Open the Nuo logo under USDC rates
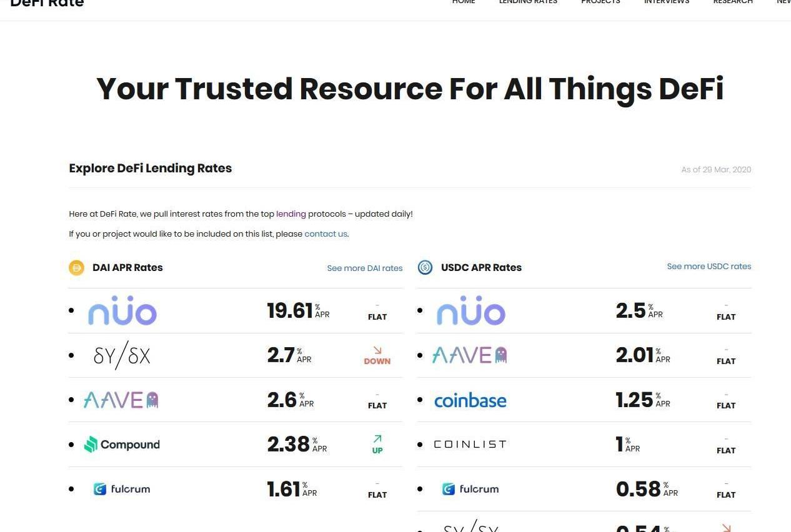 pos(471,311)
